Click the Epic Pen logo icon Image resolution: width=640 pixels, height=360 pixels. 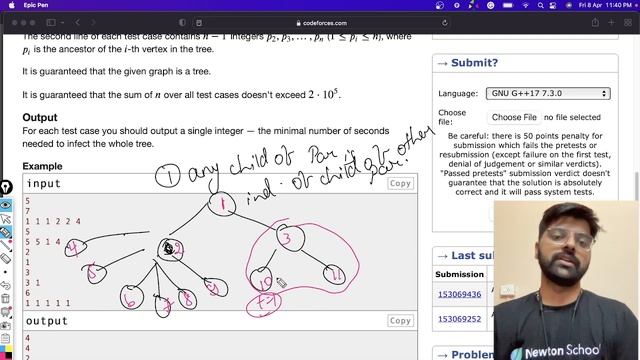point(5,187)
